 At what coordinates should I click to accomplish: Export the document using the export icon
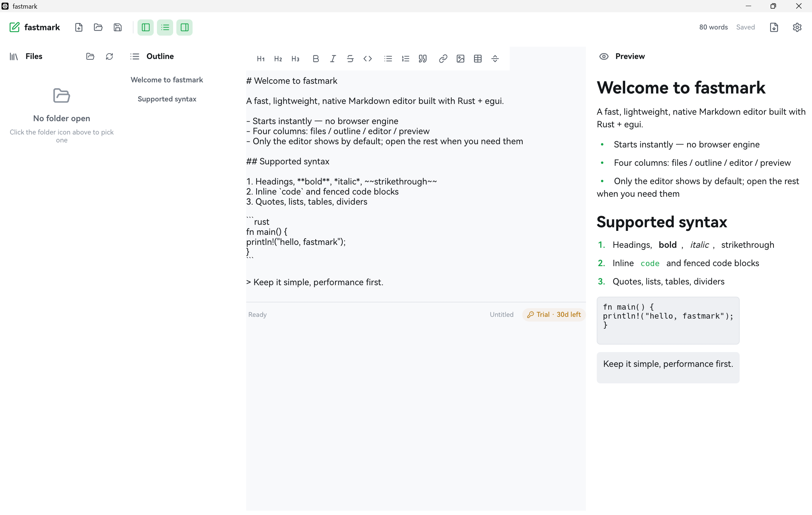coord(774,27)
